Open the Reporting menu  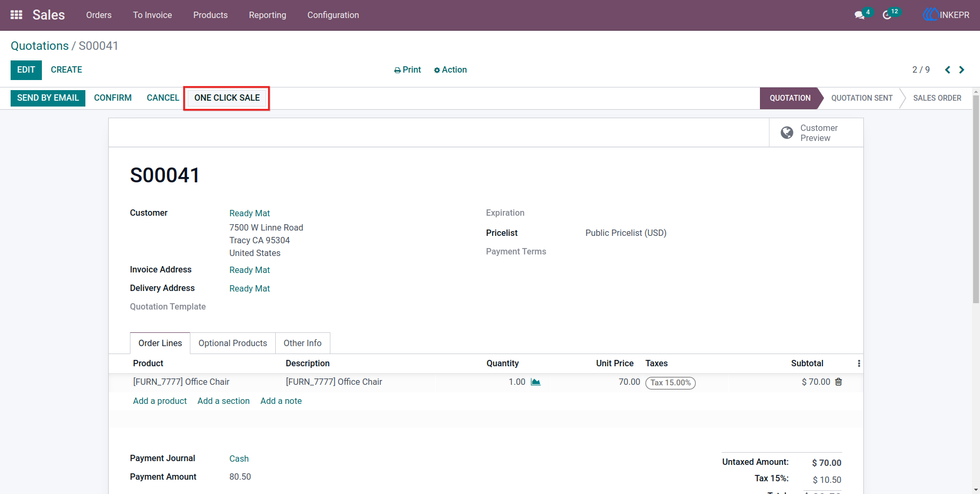coord(267,15)
